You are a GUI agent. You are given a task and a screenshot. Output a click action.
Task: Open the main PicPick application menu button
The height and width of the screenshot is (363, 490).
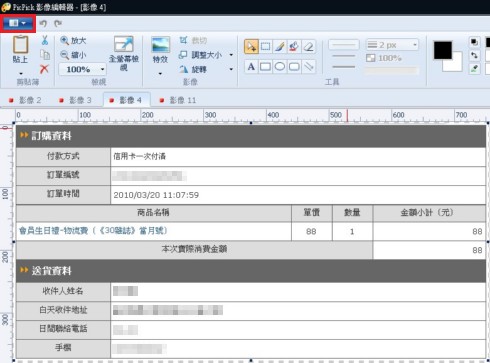[x=18, y=23]
